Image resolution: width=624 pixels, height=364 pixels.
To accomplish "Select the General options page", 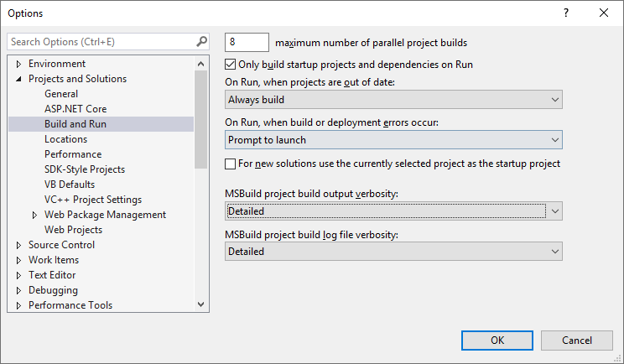I will click(x=61, y=94).
